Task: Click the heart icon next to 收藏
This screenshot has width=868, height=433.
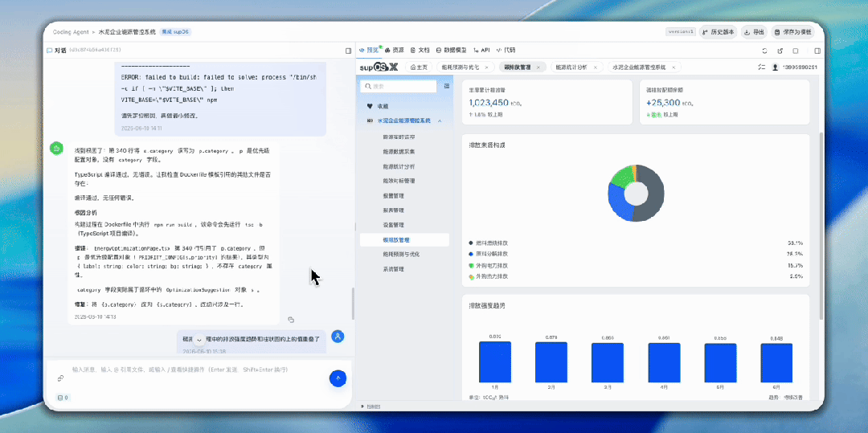Action: tap(369, 105)
